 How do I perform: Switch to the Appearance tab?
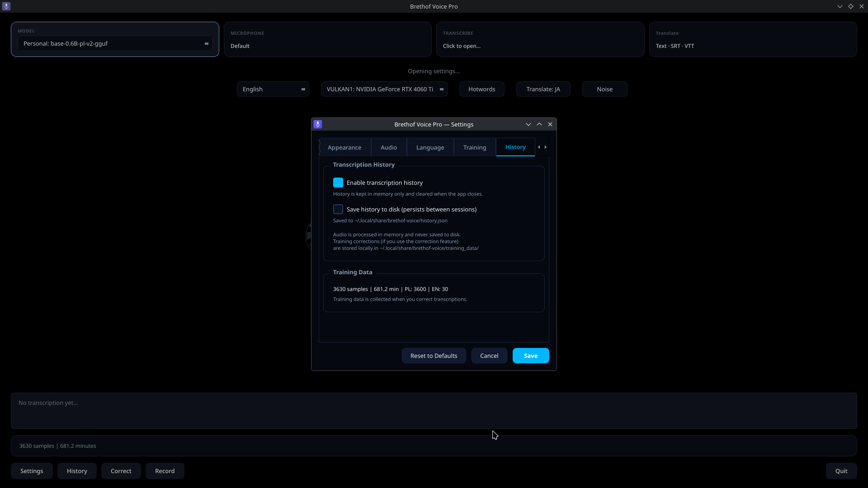coord(344,147)
